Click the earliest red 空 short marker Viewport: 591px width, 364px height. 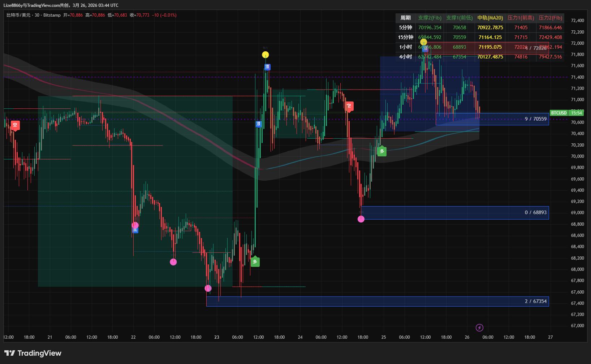(15, 125)
